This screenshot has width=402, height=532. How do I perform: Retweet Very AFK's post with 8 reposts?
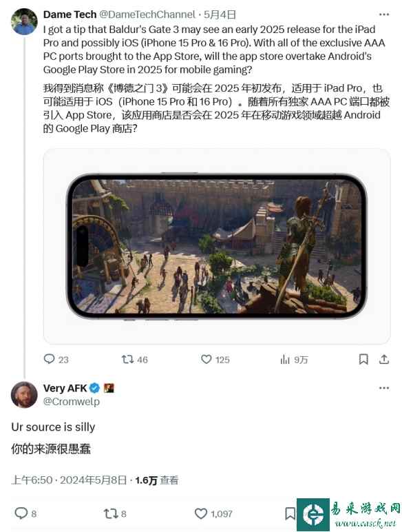pos(111,513)
